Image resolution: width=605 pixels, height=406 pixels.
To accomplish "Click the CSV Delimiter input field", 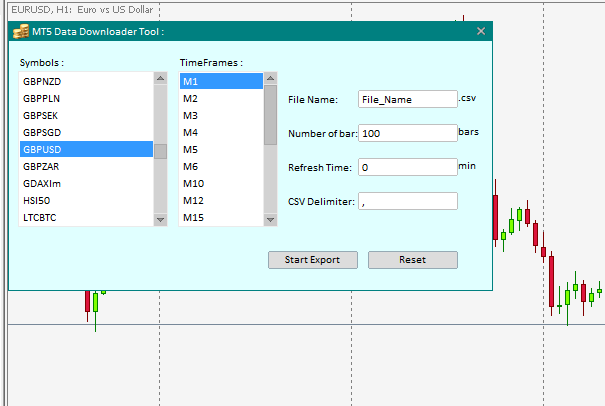I will click(x=408, y=201).
